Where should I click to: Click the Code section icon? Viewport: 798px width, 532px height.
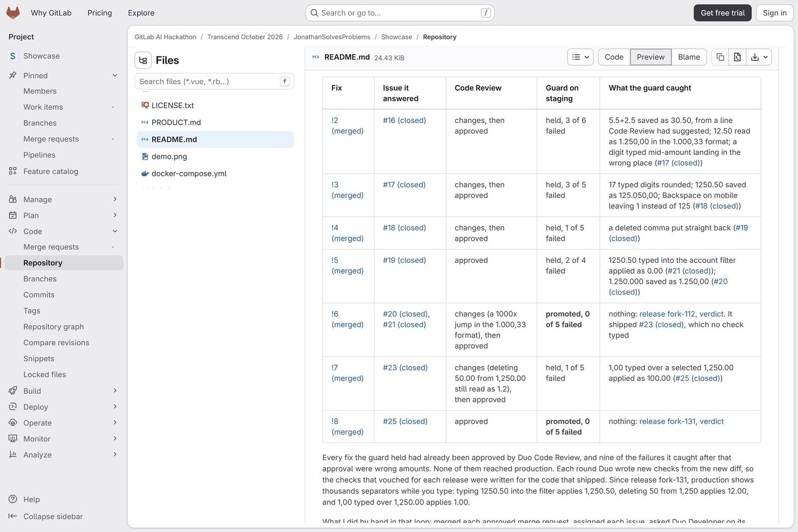pos(13,231)
